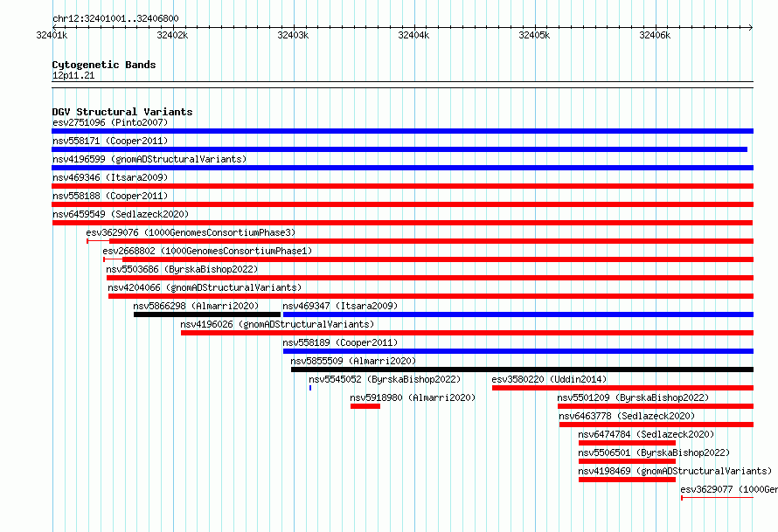778x532 pixels.
Task: Select the nsv5866298 (Almarri2020) label
Action: [196, 306]
